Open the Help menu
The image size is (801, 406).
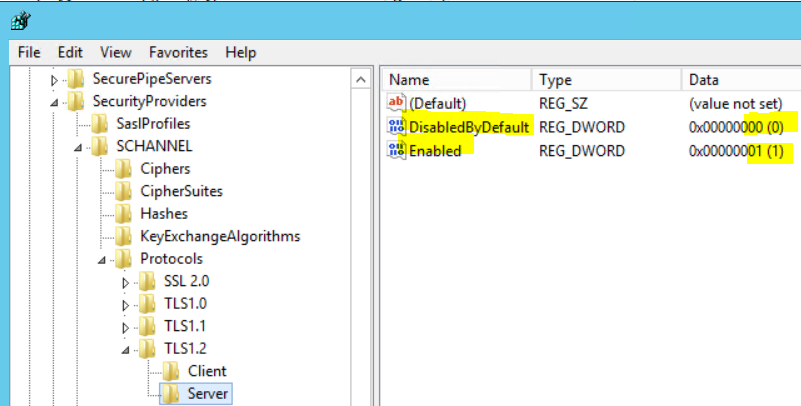pyautogui.click(x=241, y=53)
